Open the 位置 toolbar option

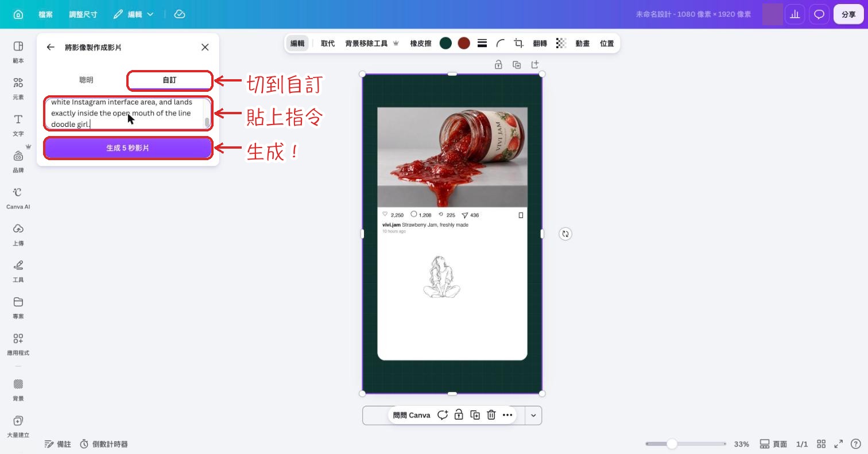(607, 44)
